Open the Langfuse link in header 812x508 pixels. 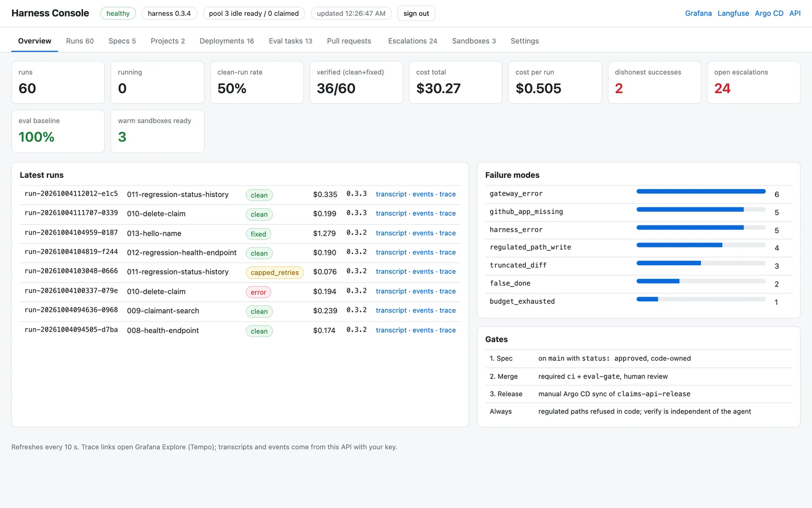(733, 13)
